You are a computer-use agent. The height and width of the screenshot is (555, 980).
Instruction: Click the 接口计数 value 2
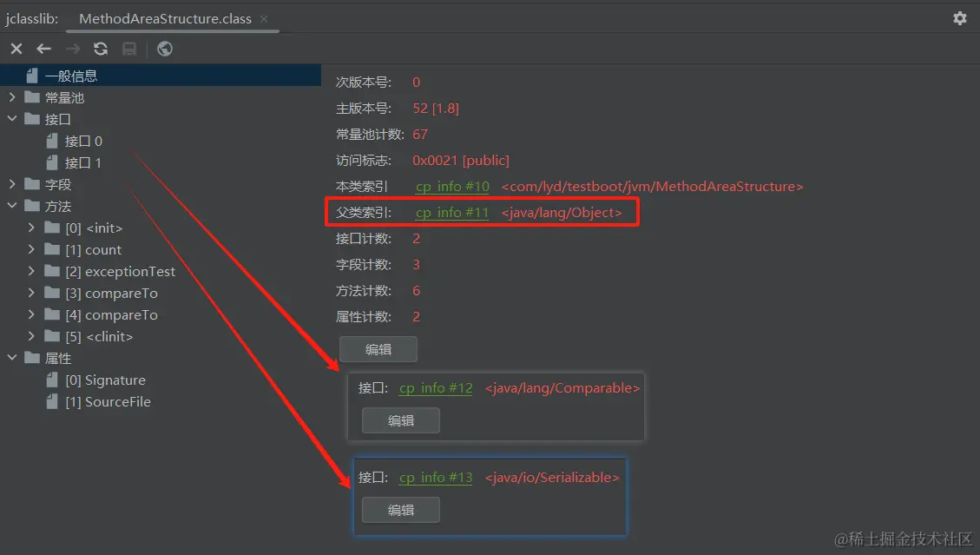coord(417,238)
